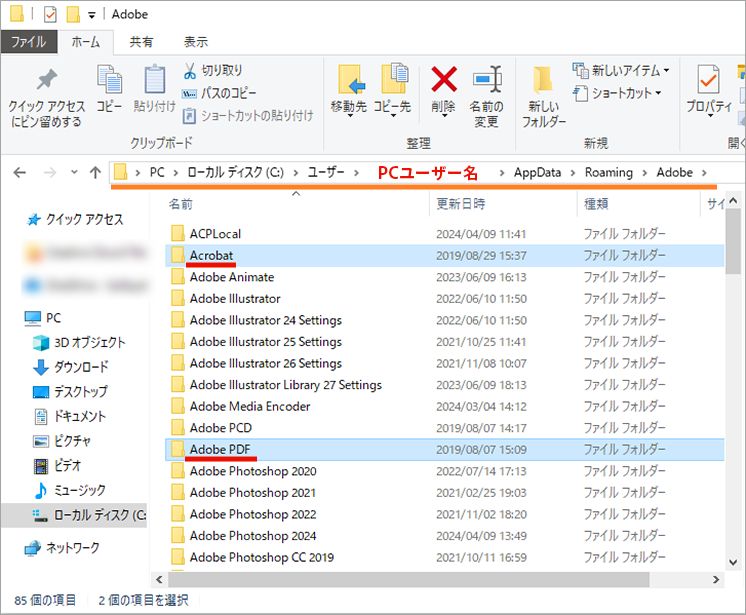Select the Cut scissors command
746x615 pixels.
(x=213, y=70)
